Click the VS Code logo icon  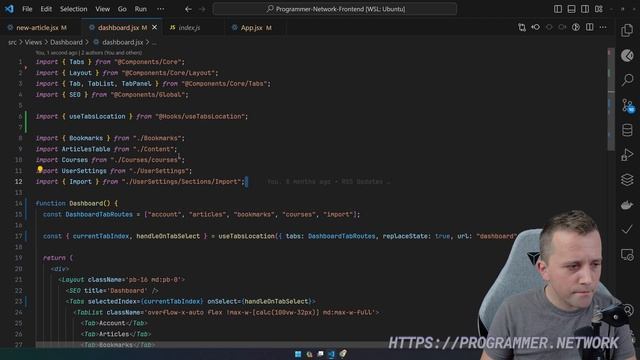(9, 9)
